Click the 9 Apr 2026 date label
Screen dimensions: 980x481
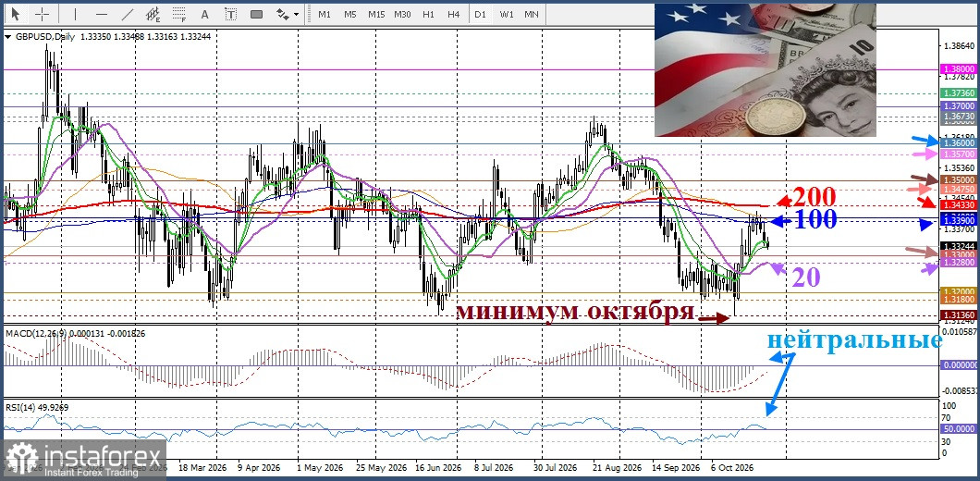(259, 468)
